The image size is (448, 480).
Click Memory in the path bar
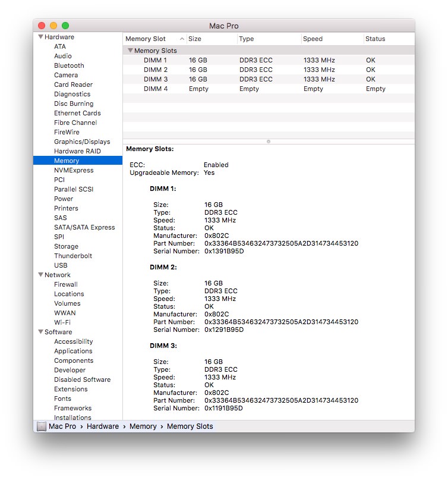[x=143, y=426]
